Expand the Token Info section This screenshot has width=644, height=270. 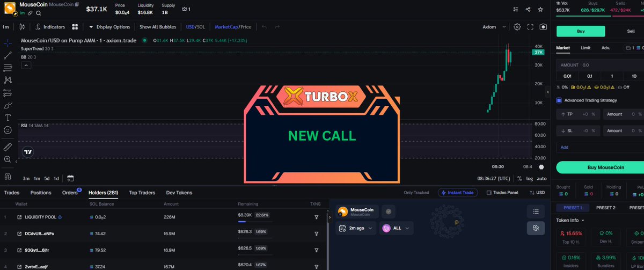[x=571, y=220]
